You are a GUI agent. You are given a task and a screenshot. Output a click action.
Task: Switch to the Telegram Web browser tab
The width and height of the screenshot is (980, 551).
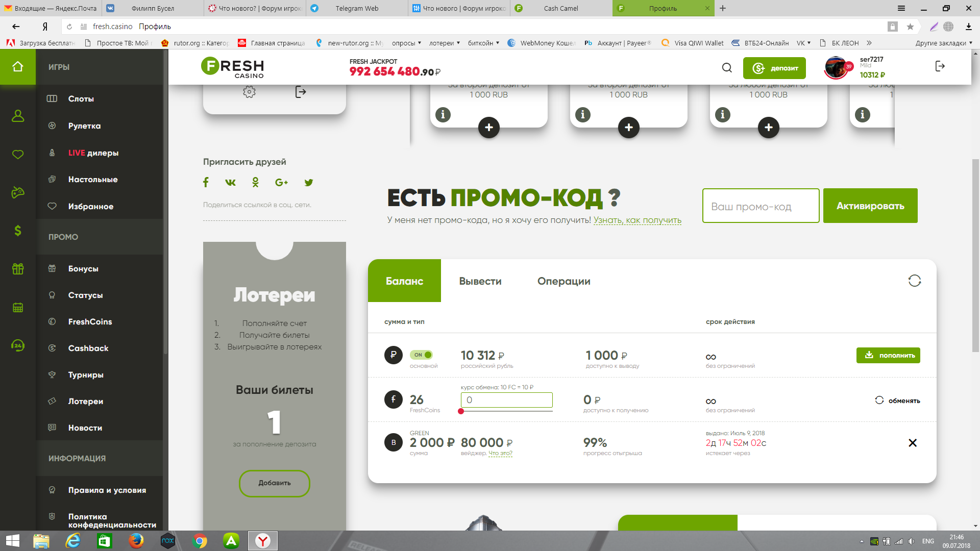click(357, 8)
